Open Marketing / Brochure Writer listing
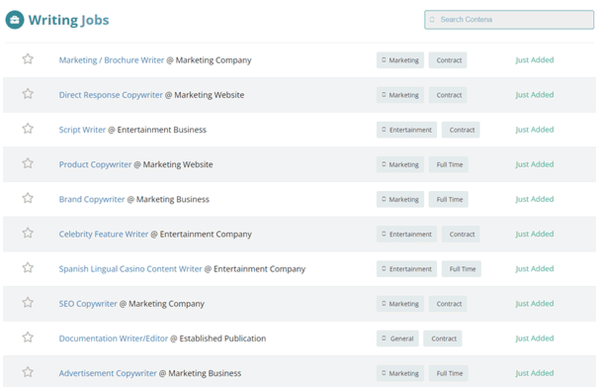Screen dimensions: 599x390 coord(111,60)
